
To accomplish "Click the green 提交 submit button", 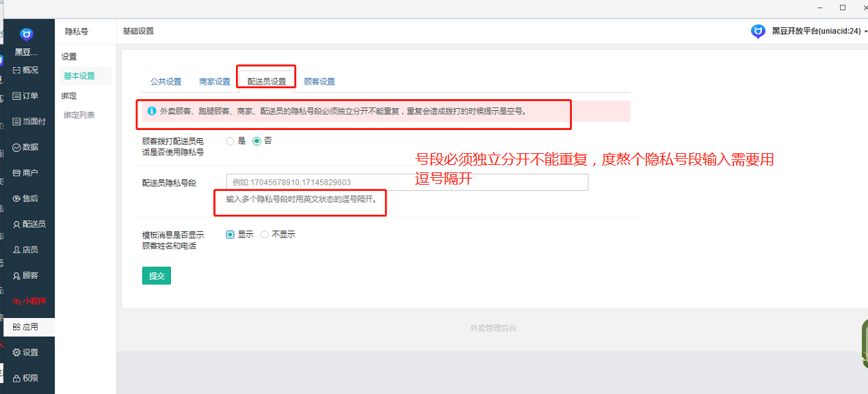I will click(157, 276).
